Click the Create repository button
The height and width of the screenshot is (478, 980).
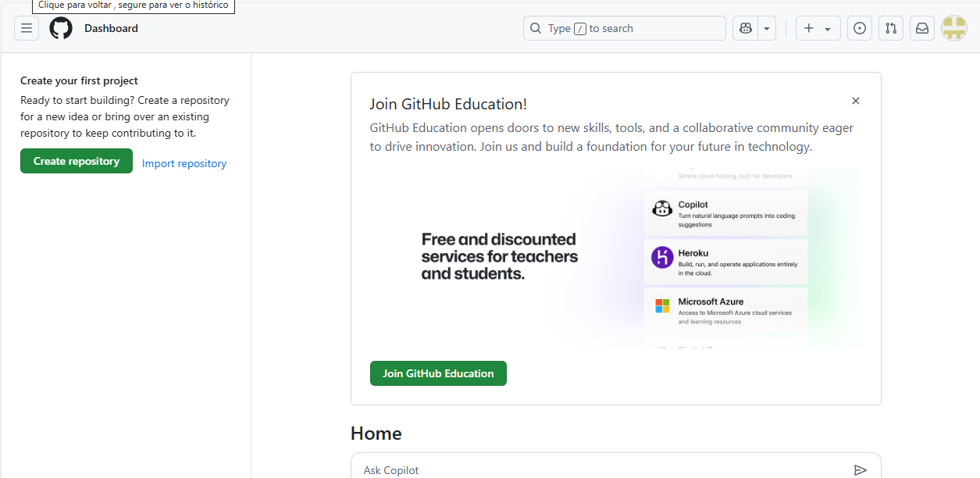77,161
